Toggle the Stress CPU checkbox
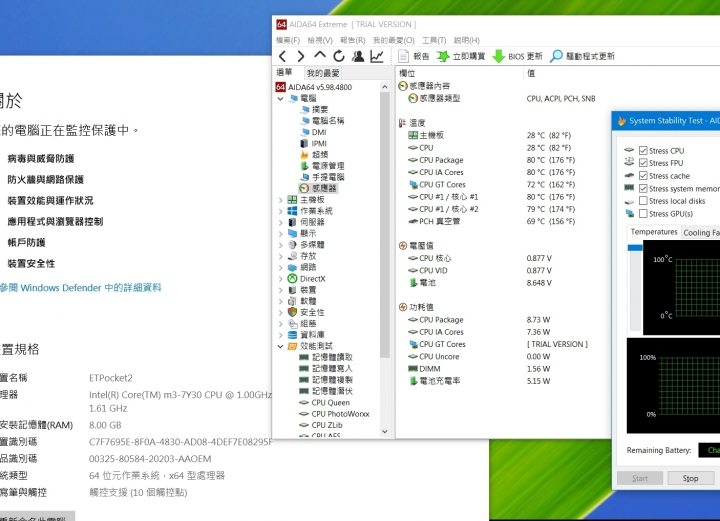The width and height of the screenshot is (720, 521). coord(643,151)
